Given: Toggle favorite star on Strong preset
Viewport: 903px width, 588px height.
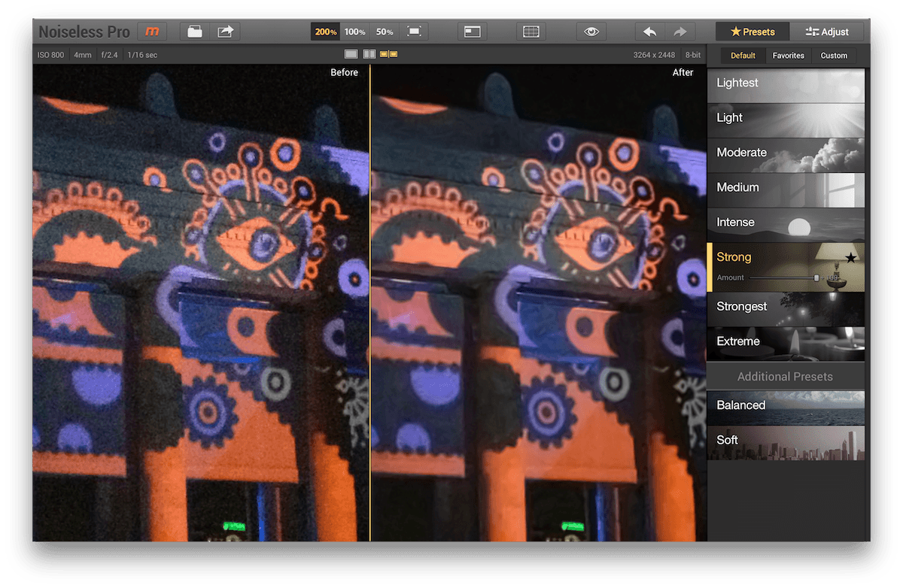Looking at the screenshot, I should [x=850, y=258].
